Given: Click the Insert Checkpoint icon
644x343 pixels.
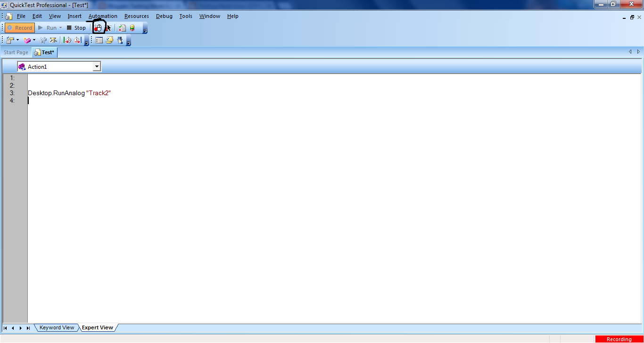Looking at the screenshot, I should [x=10, y=41].
